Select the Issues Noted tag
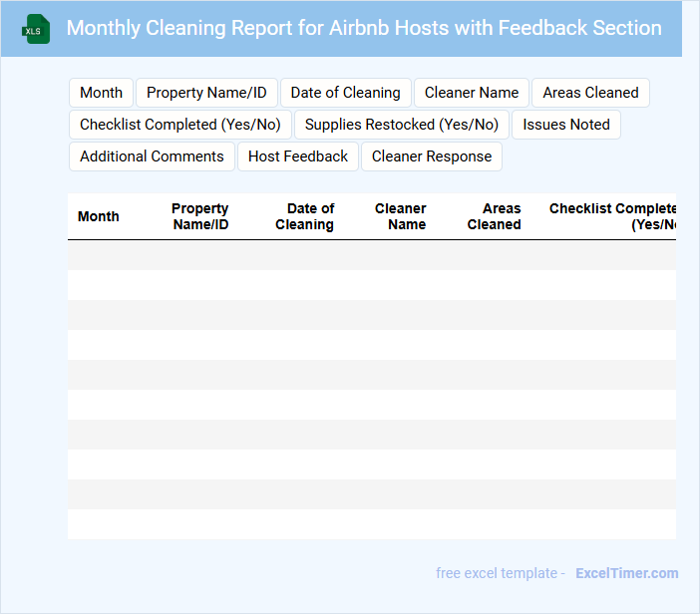Image resolution: width=700 pixels, height=614 pixels. pos(566,125)
